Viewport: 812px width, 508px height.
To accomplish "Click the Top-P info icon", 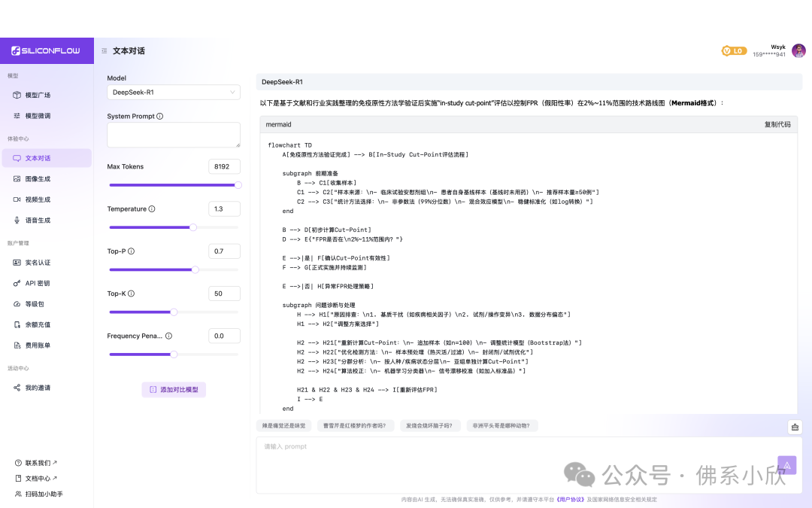I will click(x=131, y=251).
